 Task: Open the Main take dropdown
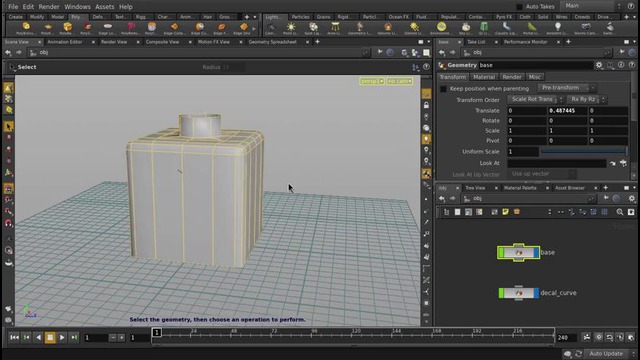coord(591,6)
